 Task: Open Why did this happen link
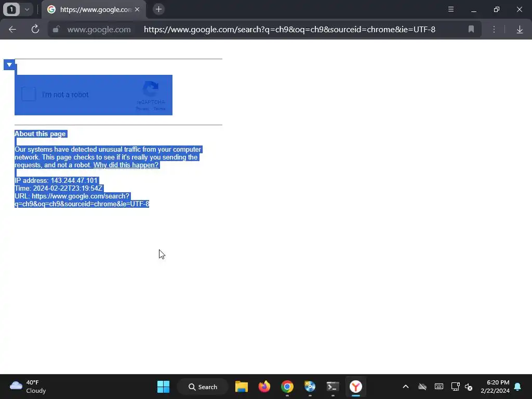coord(126,165)
